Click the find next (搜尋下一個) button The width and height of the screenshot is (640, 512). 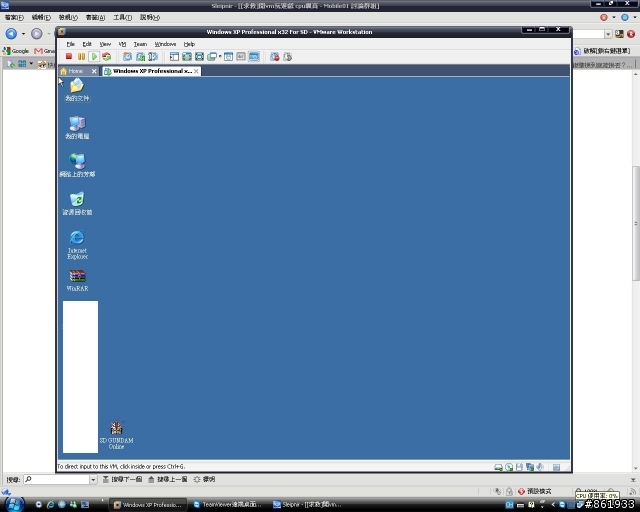click(x=122, y=479)
